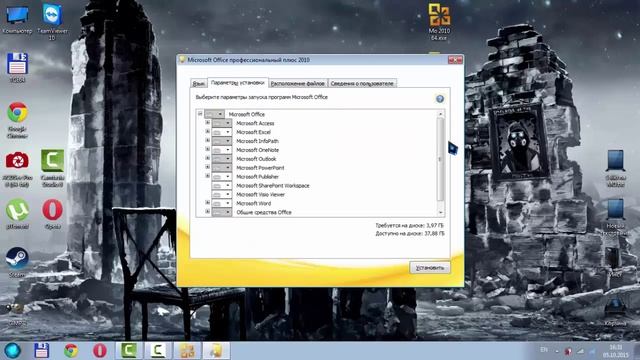This screenshot has height=360, width=640.
Task: Open install options dropdown for Microsoft OneNote
Action: coord(222,150)
